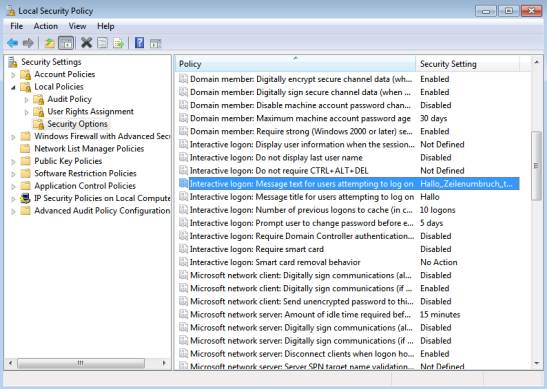
Task: Click the Up one level folder icon
Action: tap(50, 43)
